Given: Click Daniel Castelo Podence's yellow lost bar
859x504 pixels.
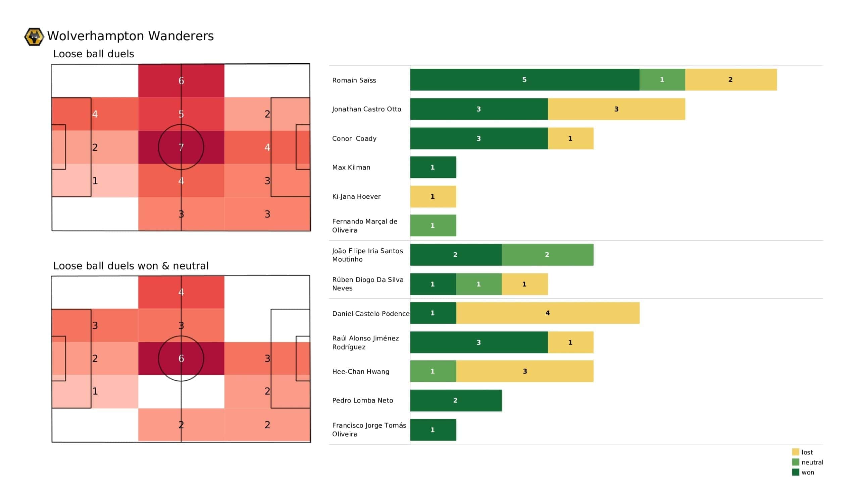Looking at the screenshot, I should pyautogui.click(x=547, y=313).
